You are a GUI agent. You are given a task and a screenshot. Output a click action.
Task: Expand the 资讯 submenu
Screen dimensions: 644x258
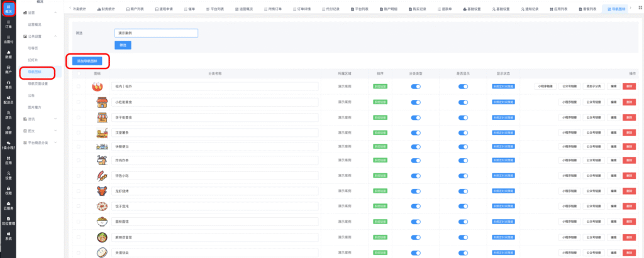pos(55,119)
